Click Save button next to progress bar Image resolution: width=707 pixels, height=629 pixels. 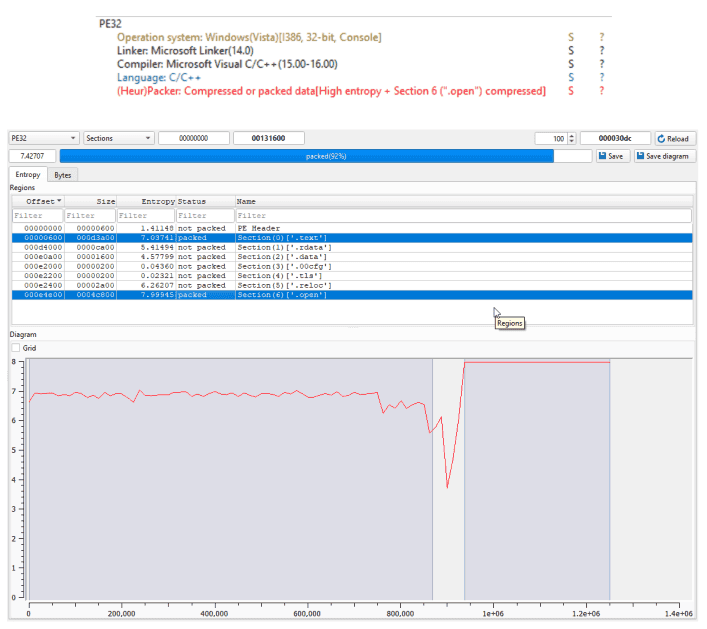(x=613, y=156)
